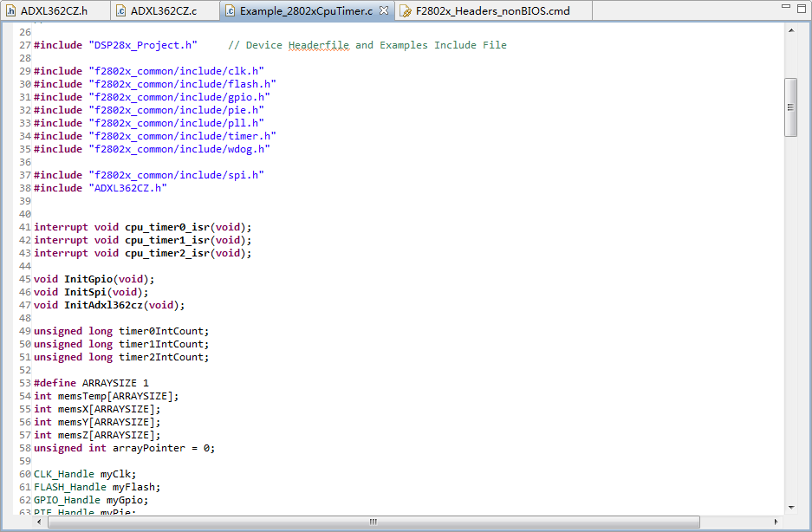Click the linker file icon on F2802x_Headers_nonBIOS.cmd tab
This screenshot has width=812, height=532.
(406, 11)
